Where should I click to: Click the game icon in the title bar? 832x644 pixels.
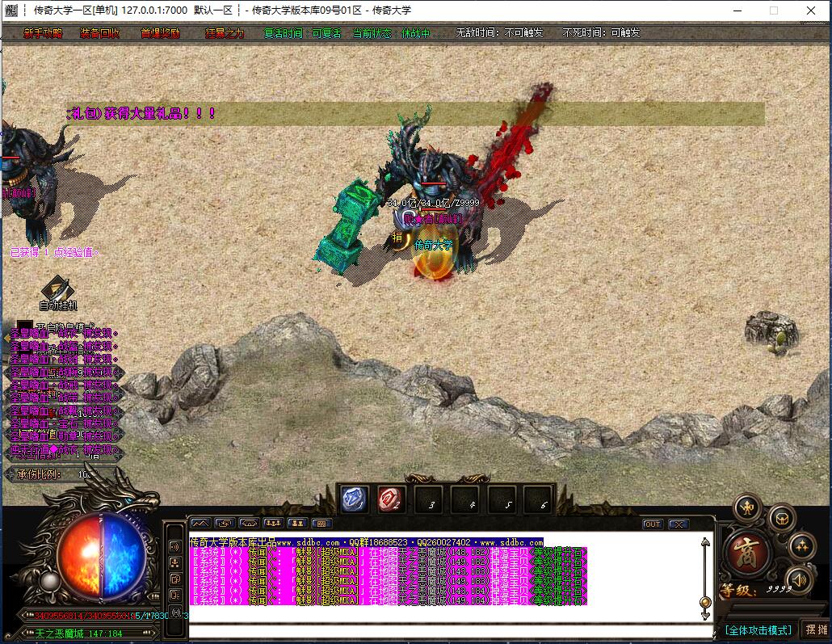point(11,10)
